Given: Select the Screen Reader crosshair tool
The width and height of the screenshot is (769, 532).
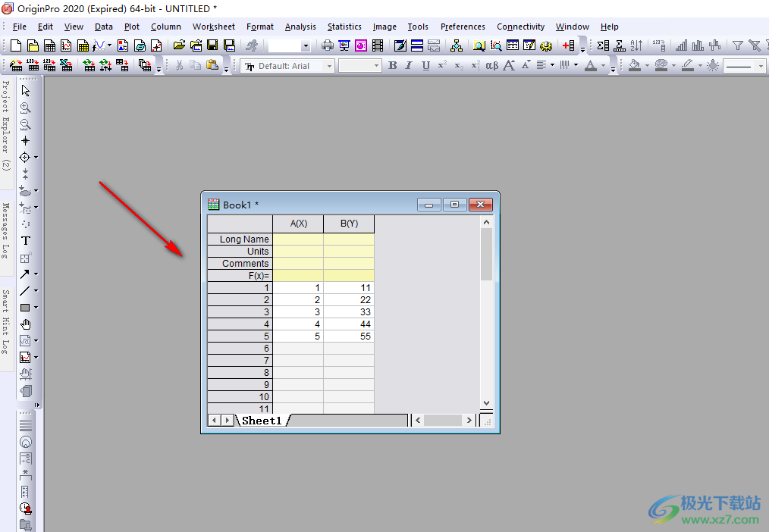Looking at the screenshot, I should pos(26,141).
